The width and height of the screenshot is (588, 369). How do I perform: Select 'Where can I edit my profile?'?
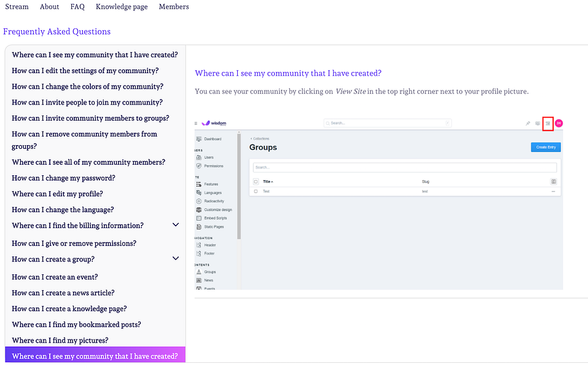[57, 194]
